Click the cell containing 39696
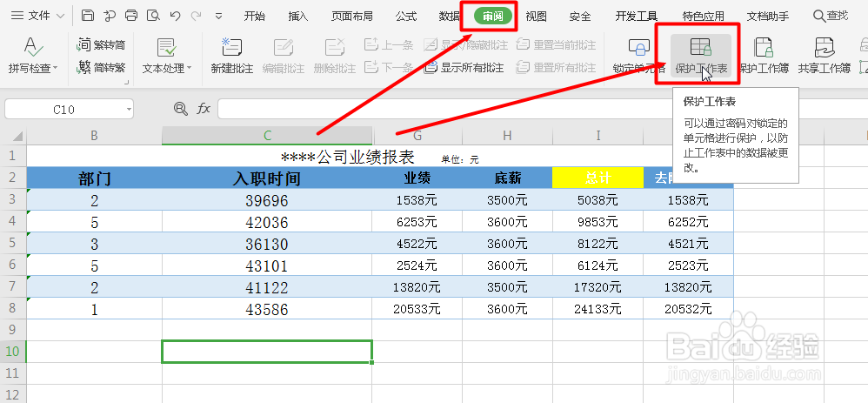This screenshot has height=403, width=868. pos(267,200)
